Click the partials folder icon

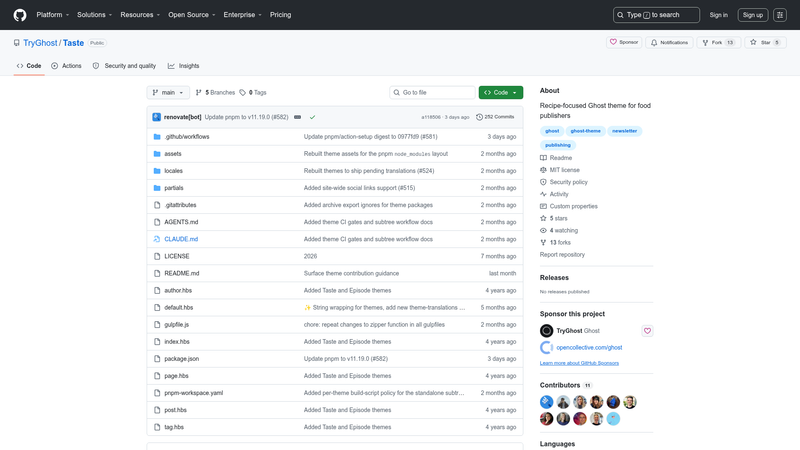click(157, 188)
